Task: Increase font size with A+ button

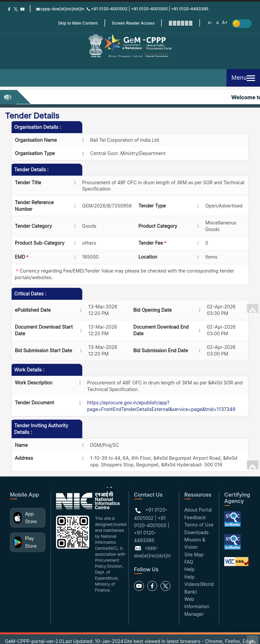Action: 225,23
